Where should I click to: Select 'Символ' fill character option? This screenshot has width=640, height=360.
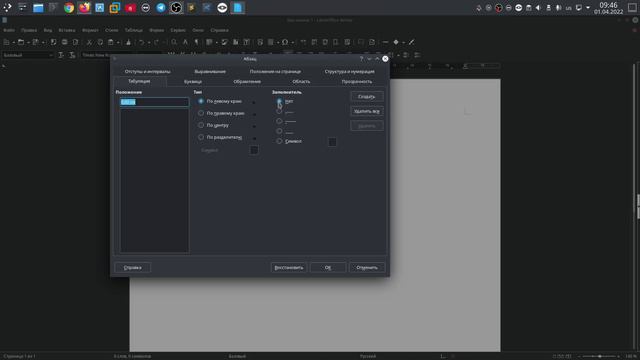[289, 141]
